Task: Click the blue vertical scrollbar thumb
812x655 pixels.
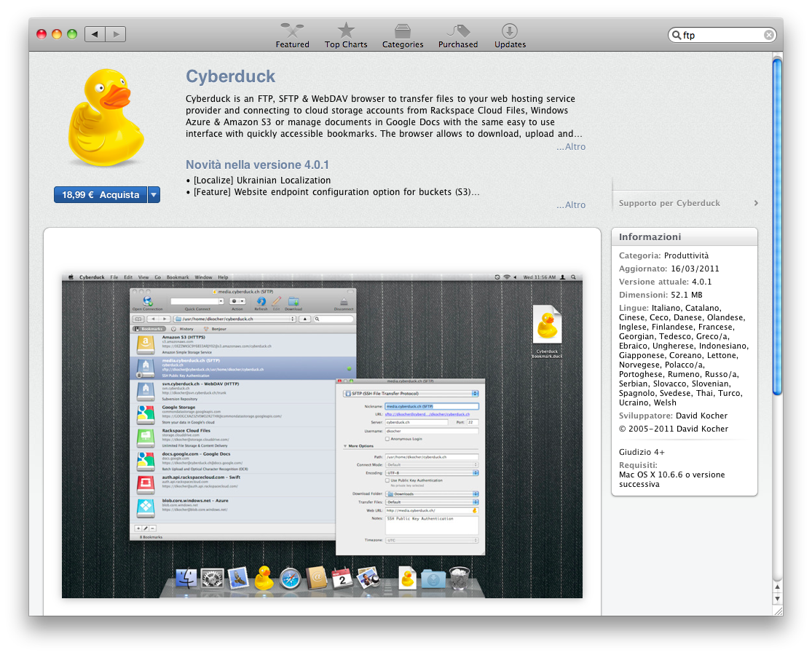Action: pyautogui.click(x=777, y=226)
